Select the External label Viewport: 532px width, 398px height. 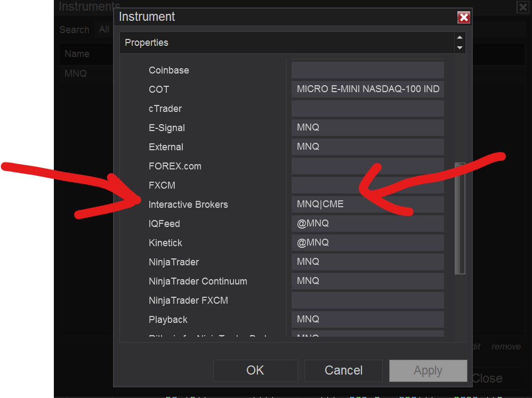pyautogui.click(x=166, y=147)
